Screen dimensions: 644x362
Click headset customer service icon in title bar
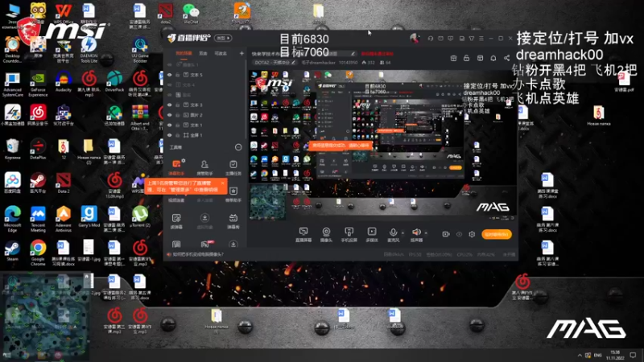click(x=431, y=38)
